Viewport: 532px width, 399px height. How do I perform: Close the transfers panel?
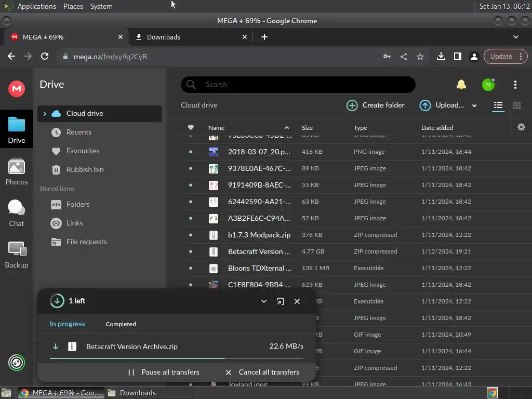click(297, 301)
